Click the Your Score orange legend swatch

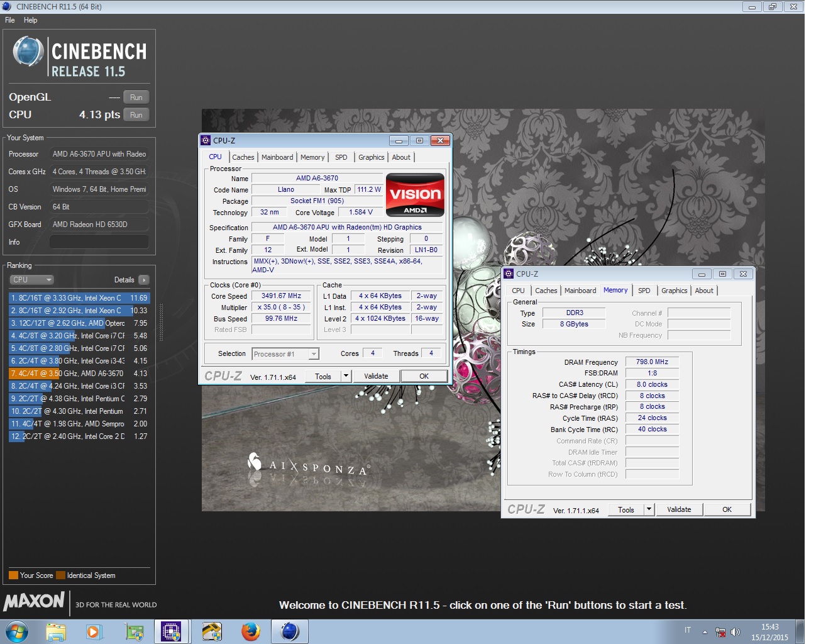click(x=13, y=575)
